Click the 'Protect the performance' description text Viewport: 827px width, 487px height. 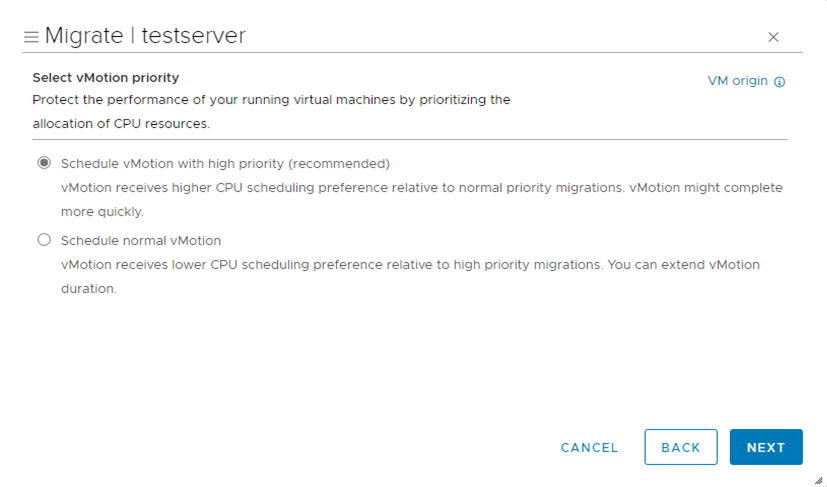271,100
